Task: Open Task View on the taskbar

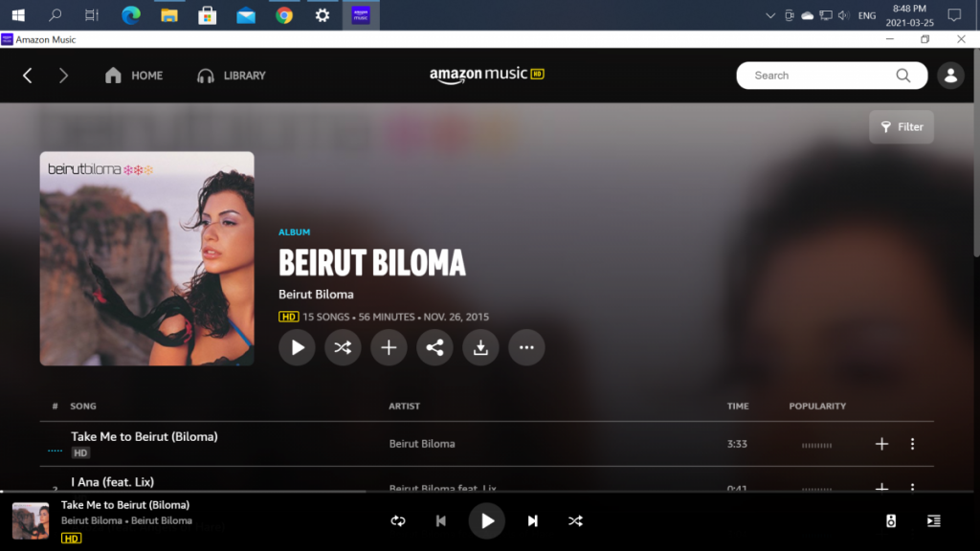Action: [x=92, y=15]
